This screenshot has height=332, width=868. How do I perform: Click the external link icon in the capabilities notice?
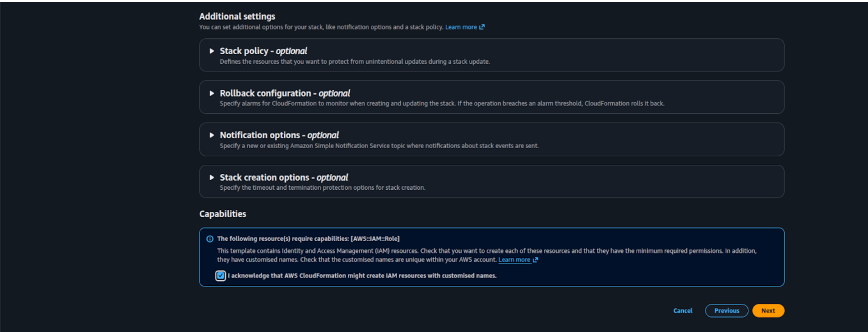tap(535, 259)
